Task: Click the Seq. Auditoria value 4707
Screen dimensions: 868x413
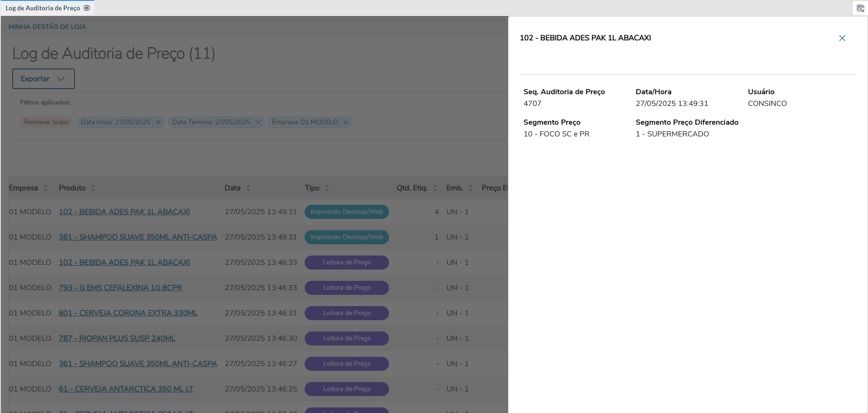Action: [x=532, y=104]
